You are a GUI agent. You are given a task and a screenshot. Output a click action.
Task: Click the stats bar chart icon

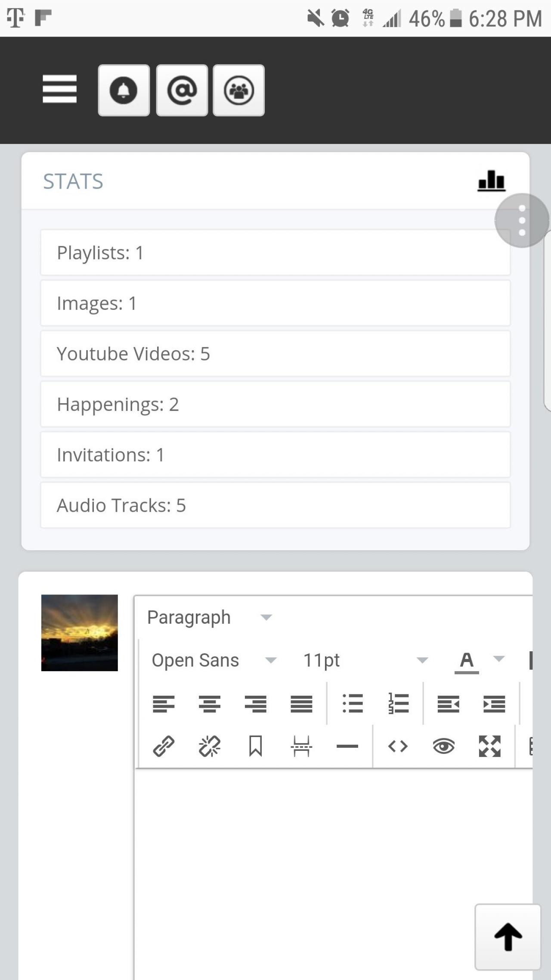coord(491,181)
